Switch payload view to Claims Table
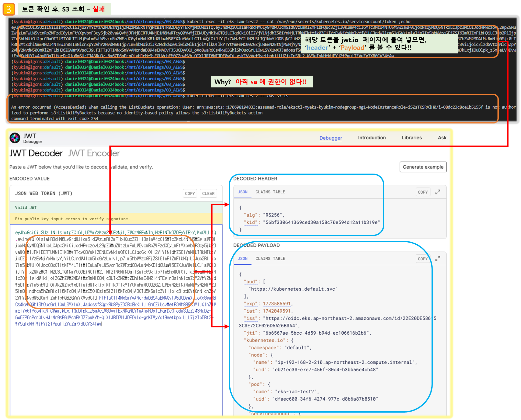 coord(270,259)
